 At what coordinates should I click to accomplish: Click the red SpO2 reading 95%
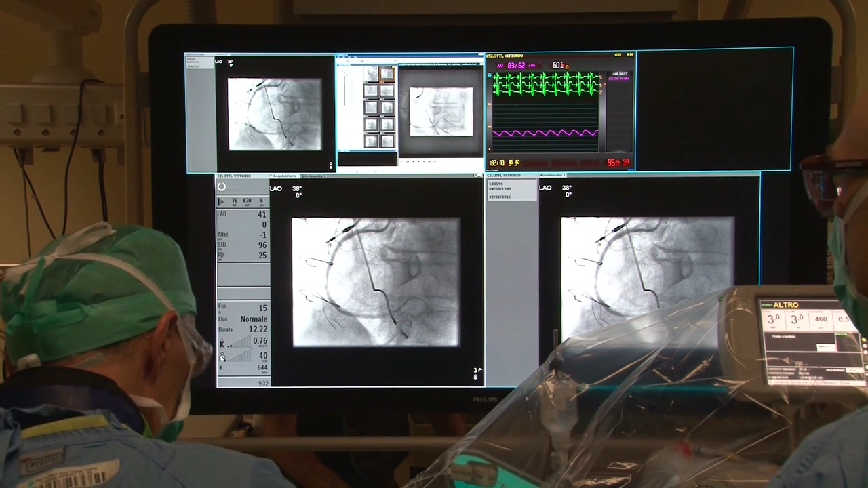click(614, 163)
